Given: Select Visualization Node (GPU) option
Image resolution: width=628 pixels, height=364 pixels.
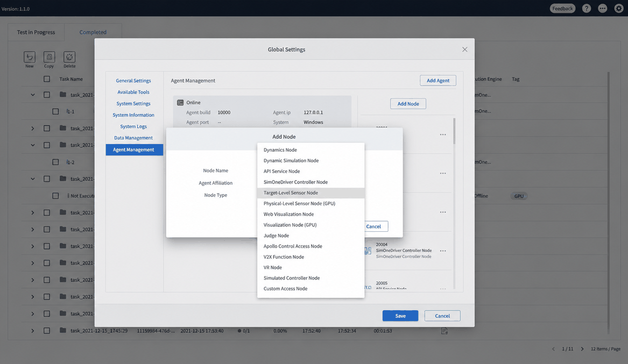Looking at the screenshot, I should click(311, 225).
